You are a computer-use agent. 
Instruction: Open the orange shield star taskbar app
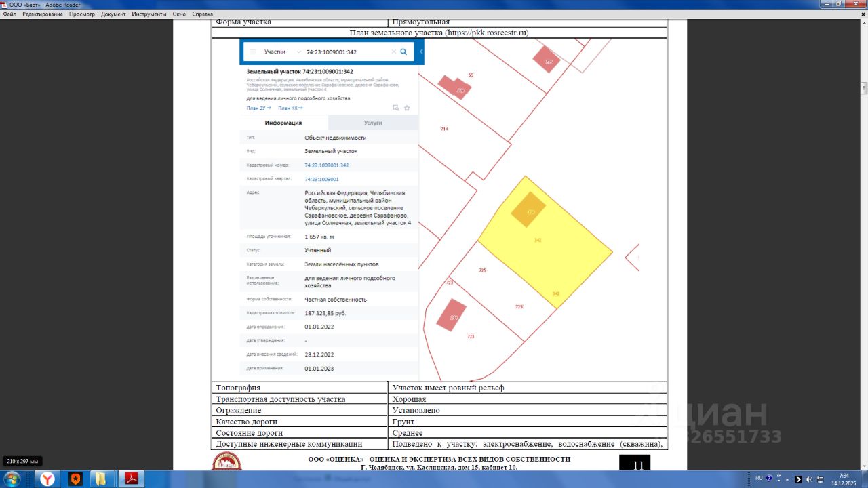76,479
